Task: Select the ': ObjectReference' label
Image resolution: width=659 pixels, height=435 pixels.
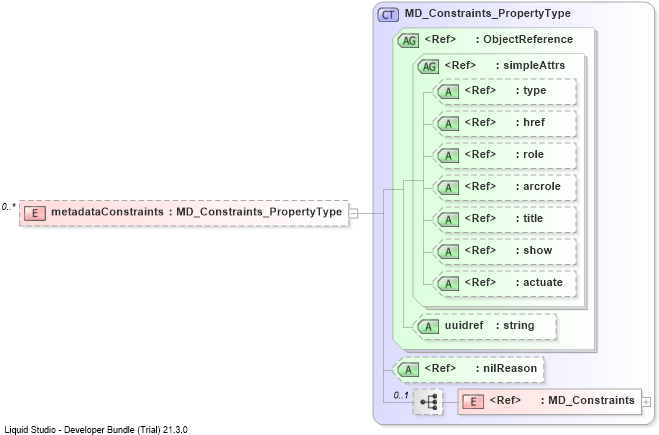Action: (524, 40)
